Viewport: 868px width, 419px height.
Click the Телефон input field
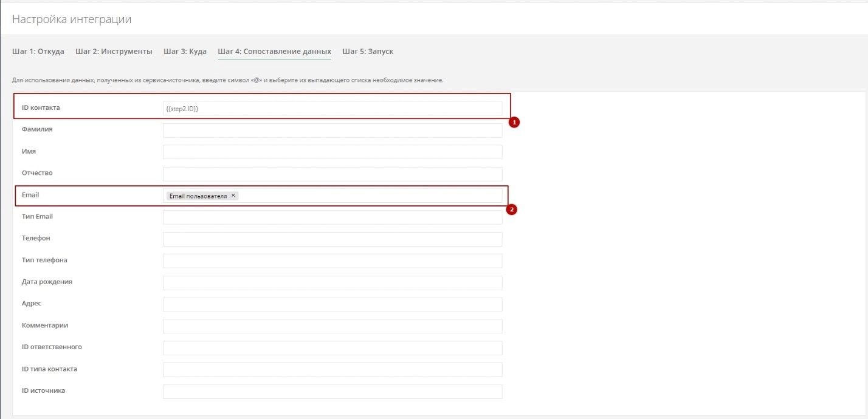[x=332, y=239]
